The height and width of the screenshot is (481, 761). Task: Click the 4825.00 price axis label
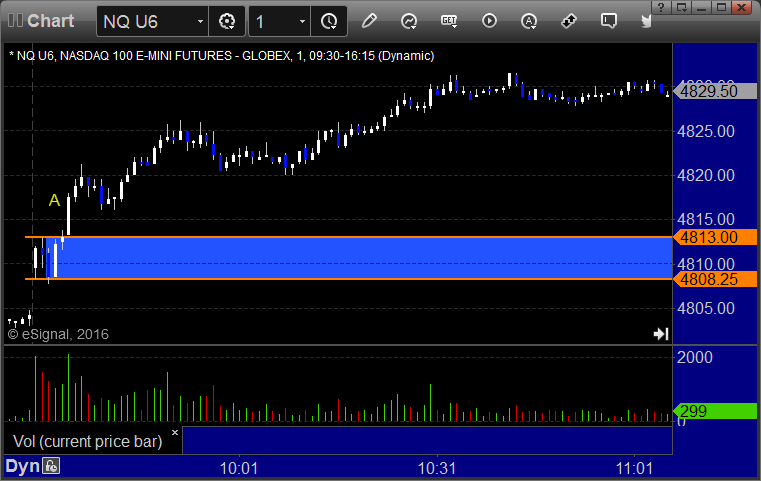pos(706,131)
